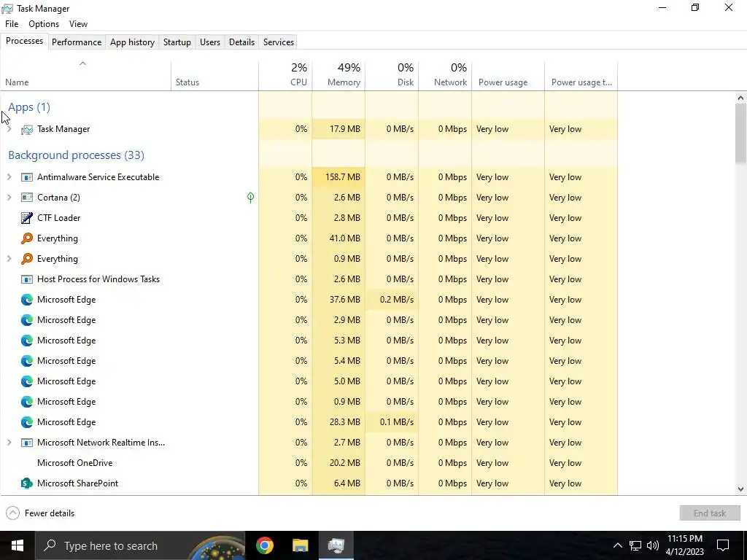The image size is (747, 560).
Task: Click the Antimalware Service Executable icon
Action: pos(27,177)
